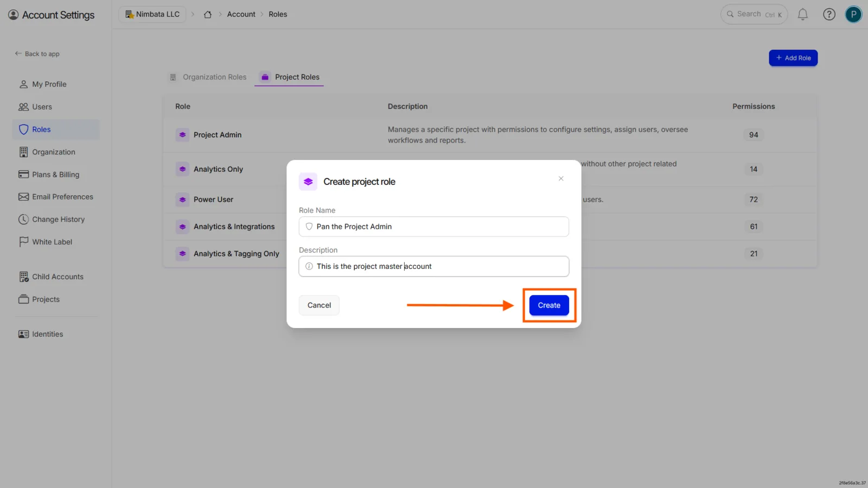Go back to app link
The width and height of the screenshot is (868, 488).
pyautogui.click(x=37, y=54)
